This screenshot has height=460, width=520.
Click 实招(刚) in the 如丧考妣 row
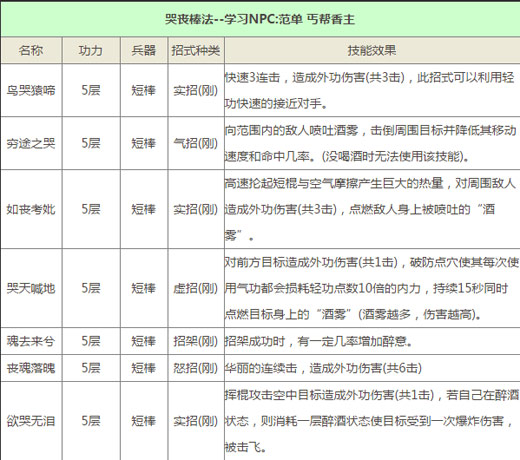pos(195,209)
